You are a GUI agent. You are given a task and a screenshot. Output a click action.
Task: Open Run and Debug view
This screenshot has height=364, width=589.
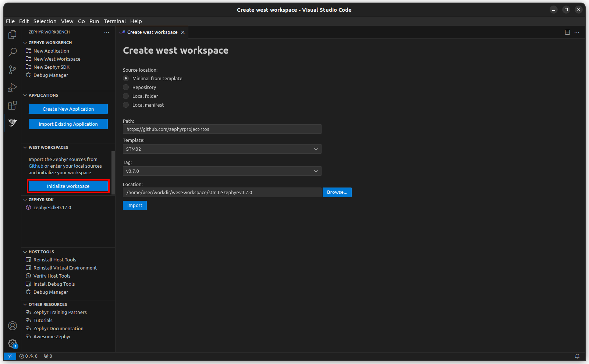(13, 88)
